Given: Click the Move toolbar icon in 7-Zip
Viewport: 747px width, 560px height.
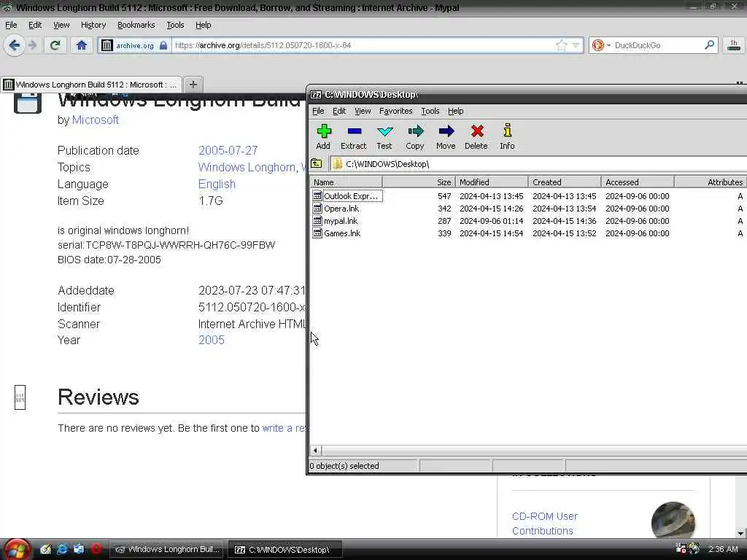Looking at the screenshot, I should (446, 136).
